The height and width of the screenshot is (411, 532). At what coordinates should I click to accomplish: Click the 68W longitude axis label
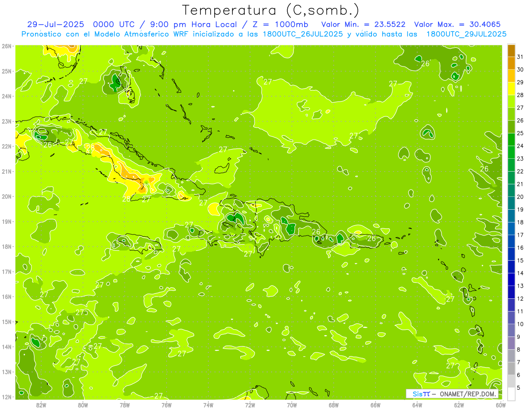coord(334,405)
